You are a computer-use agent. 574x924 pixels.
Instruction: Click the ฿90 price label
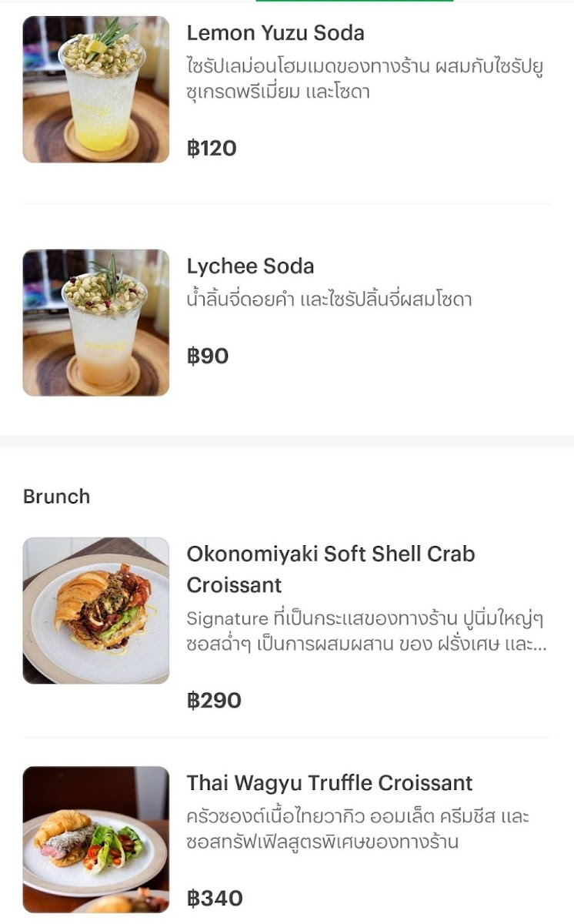point(208,357)
